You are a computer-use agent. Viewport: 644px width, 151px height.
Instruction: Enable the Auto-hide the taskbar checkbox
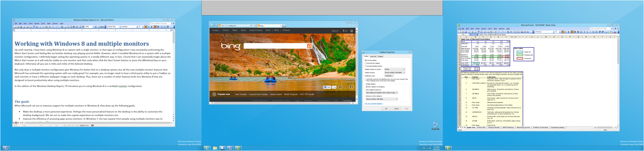pos(366,63)
